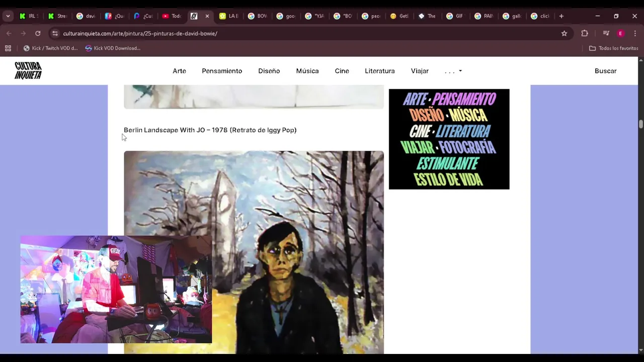Switch to the 'Geti' emoji tab
This screenshot has width=644, height=362.
(x=399, y=16)
